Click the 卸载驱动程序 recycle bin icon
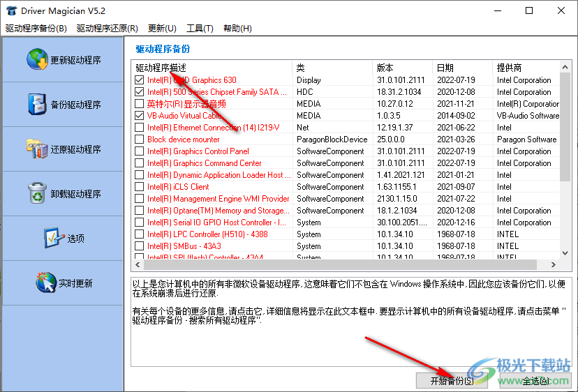The width and height of the screenshot is (578, 392). point(37,193)
